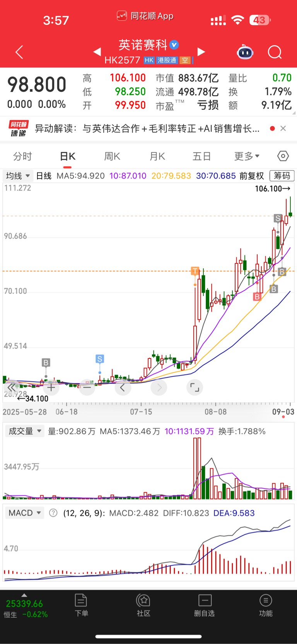Screen dimensions: 297x644
Task: Shift chart right with right chevron button
Action: click(x=159, y=387)
